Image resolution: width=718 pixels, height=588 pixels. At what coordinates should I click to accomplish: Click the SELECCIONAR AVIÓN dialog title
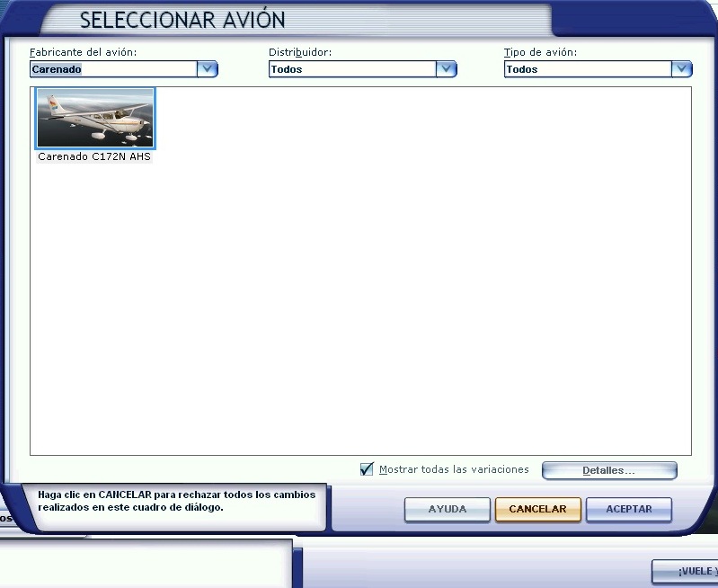[x=182, y=20]
